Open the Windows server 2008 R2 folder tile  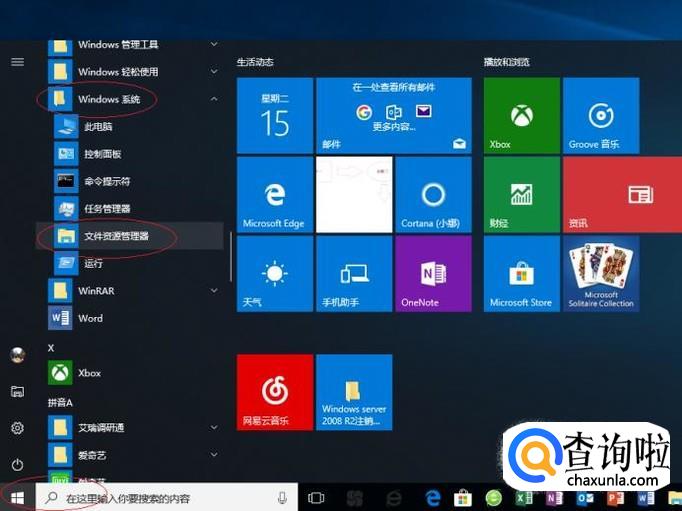point(354,392)
